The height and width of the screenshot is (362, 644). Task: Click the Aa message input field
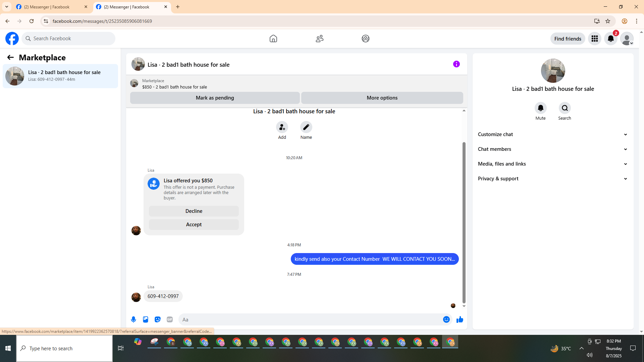coord(310,319)
